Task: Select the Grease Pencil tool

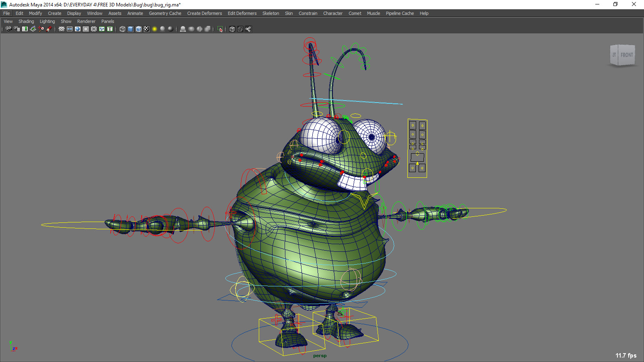Action: (49, 29)
